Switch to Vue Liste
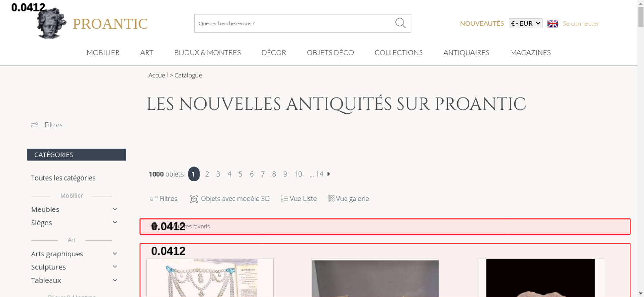 point(299,199)
